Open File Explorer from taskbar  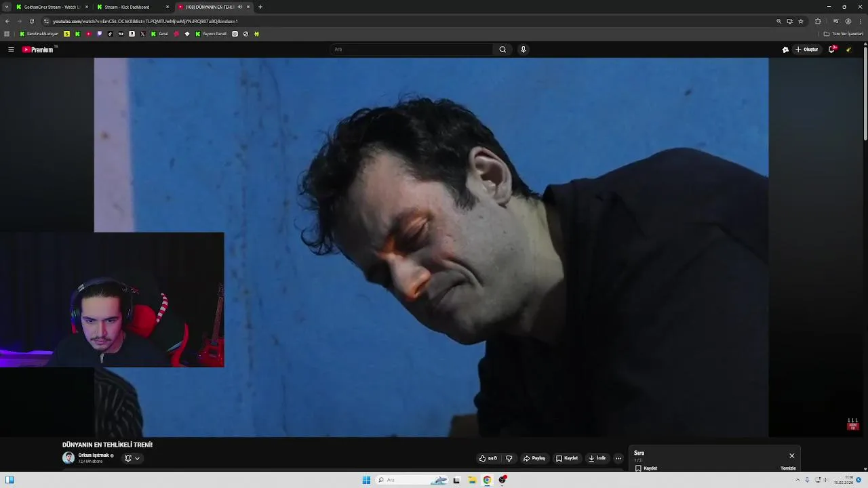point(472,480)
